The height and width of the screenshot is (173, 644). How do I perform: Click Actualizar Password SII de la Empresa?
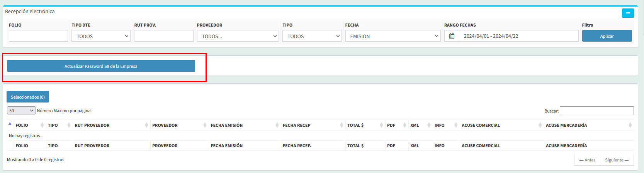click(101, 66)
